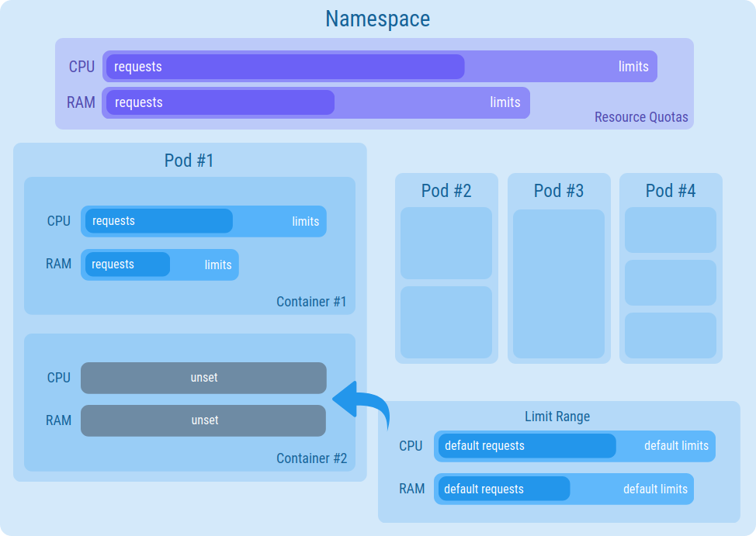756x536 pixels.
Task: Click the Limit Range heading
Action: (557, 417)
